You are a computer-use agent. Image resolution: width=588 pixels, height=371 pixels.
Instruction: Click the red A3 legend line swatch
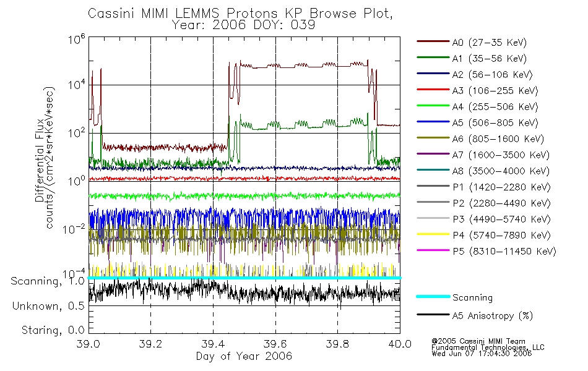tap(433, 90)
